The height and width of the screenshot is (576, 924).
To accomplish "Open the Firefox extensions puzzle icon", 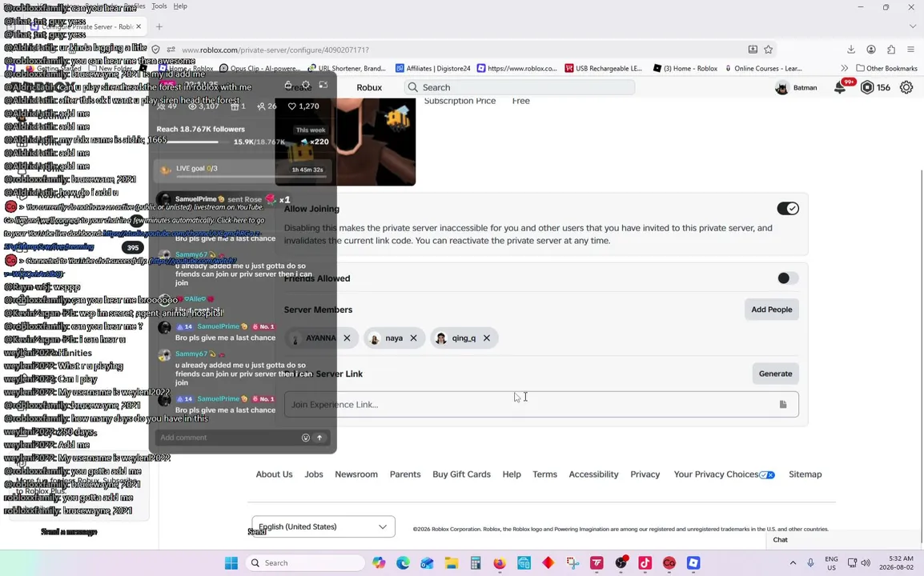I will [x=891, y=50].
